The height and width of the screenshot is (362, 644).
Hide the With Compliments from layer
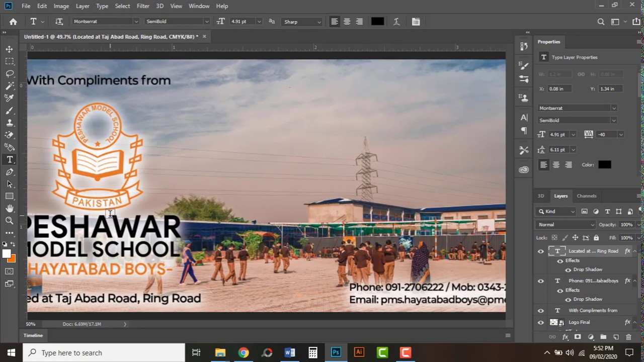pos(541,311)
